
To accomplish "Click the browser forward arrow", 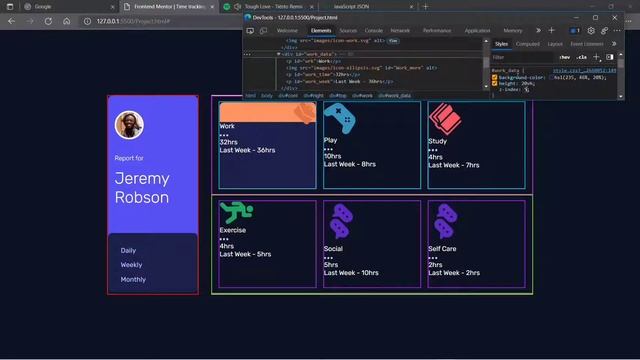I will pos(30,21).
